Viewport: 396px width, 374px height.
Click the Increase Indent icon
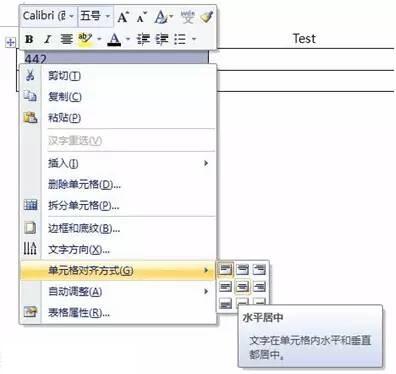162,39
